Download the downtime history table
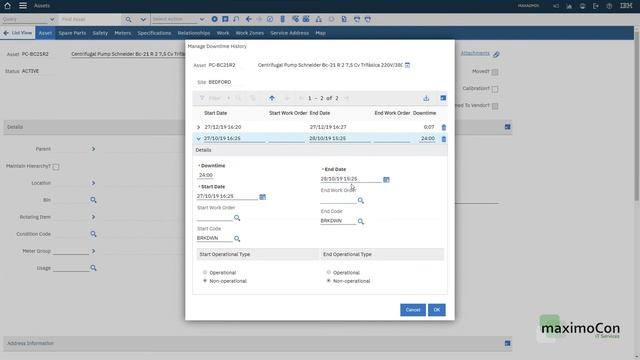This screenshot has width=640, height=360. pyautogui.click(x=426, y=98)
